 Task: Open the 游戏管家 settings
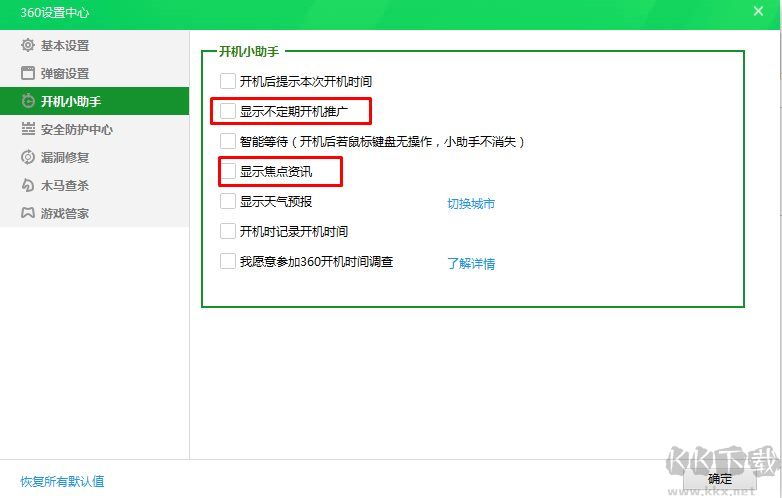pyautogui.click(x=95, y=213)
